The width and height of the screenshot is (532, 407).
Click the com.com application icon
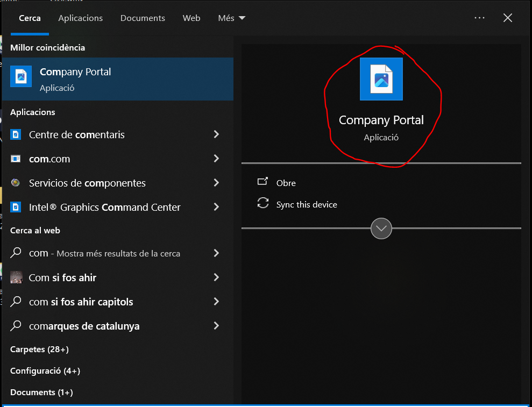pyautogui.click(x=16, y=159)
